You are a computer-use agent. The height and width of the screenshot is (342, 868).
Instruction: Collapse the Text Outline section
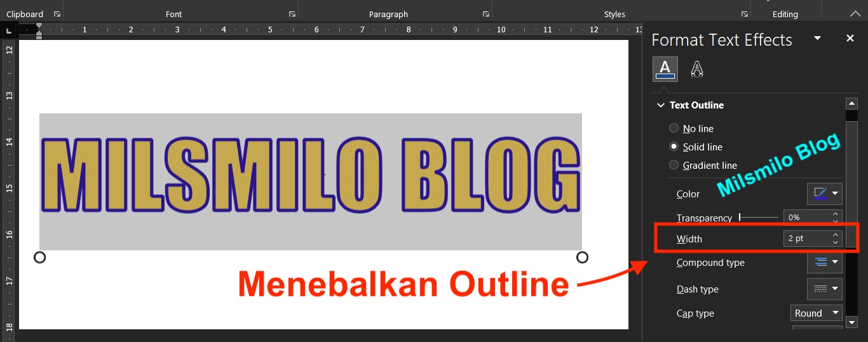pos(661,105)
